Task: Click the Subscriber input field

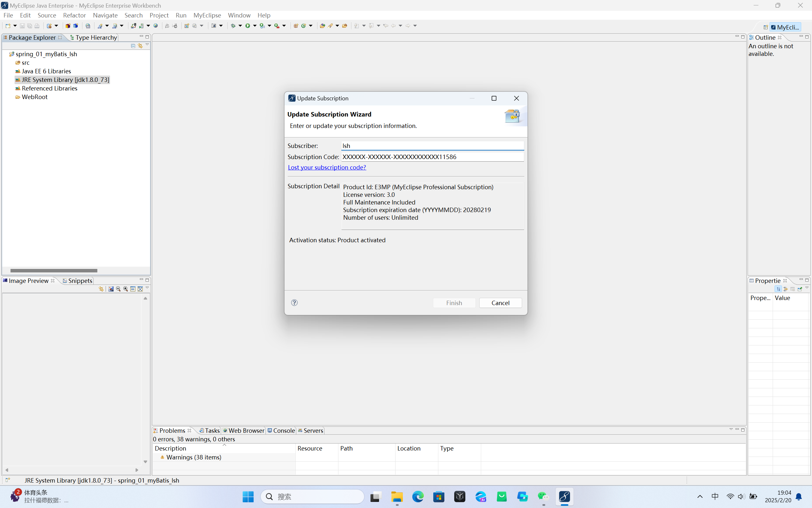Action: tap(433, 146)
